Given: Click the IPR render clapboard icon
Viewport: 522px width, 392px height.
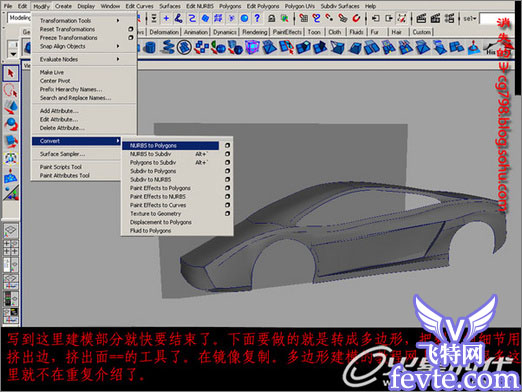Looking at the screenshot, I should (435, 18).
